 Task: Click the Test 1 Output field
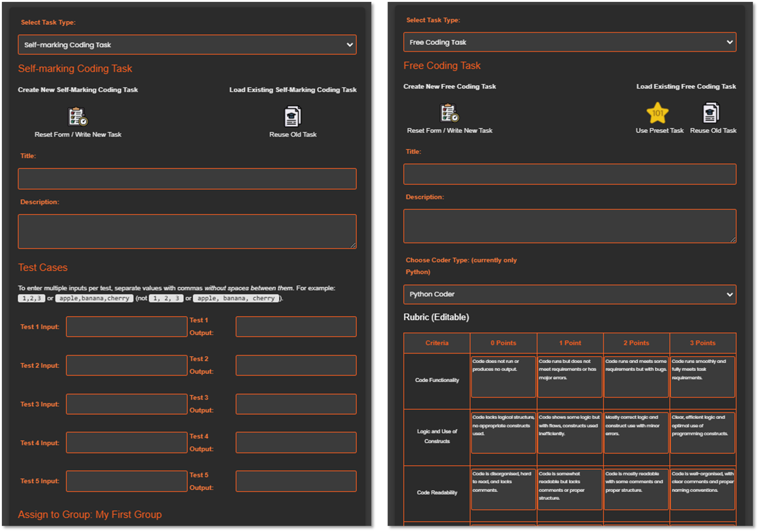[296, 327]
